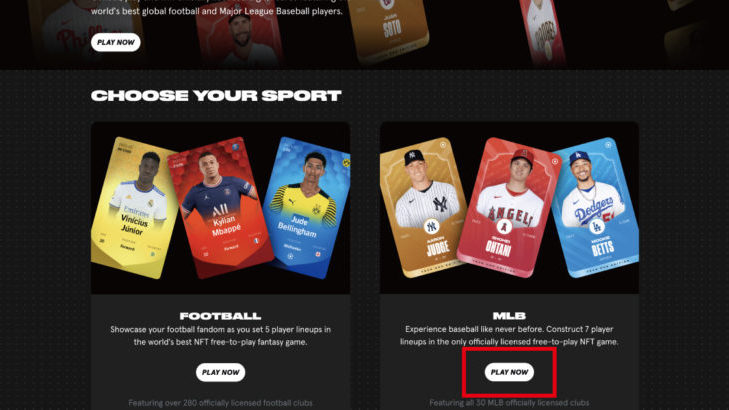
Task: Click the Juan Soto card in banner
Action: (x=390, y=30)
